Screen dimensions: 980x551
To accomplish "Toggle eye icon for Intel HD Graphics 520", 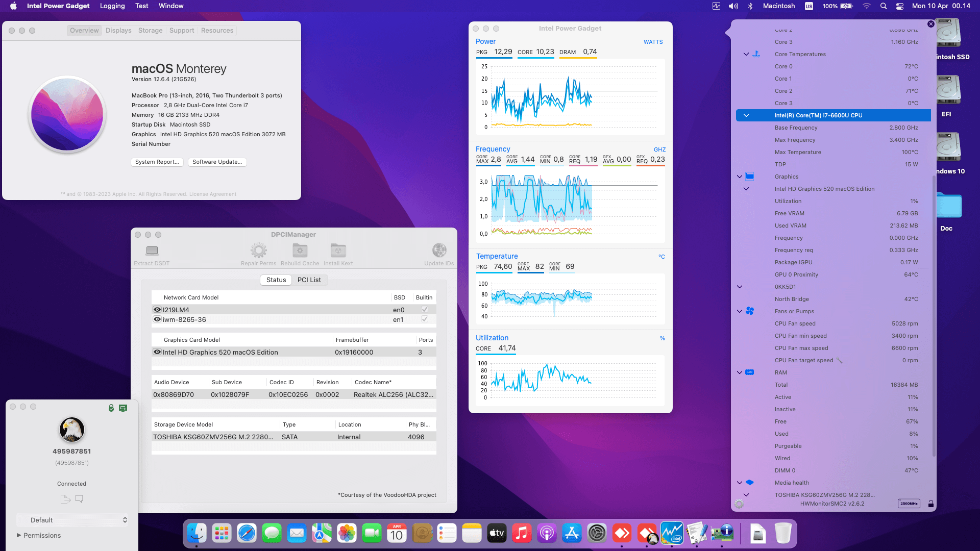I will [x=157, y=352].
